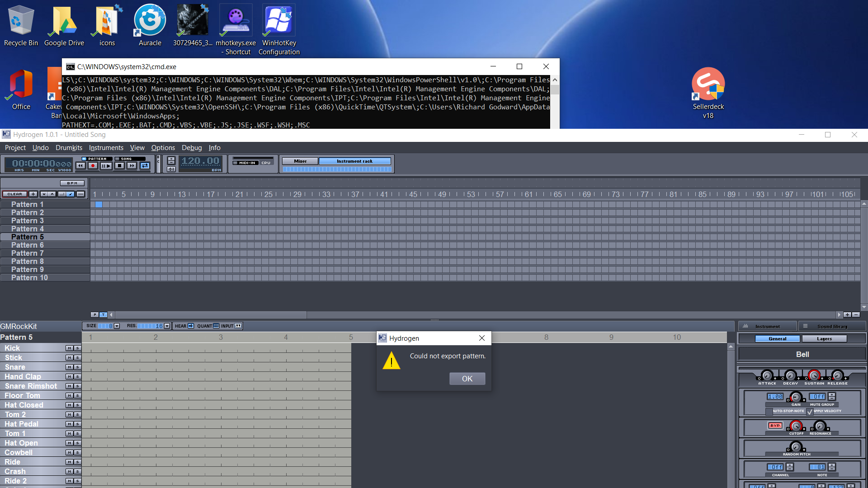This screenshot has height=488, width=868.
Task: Click the red record button
Action: click(93, 166)
